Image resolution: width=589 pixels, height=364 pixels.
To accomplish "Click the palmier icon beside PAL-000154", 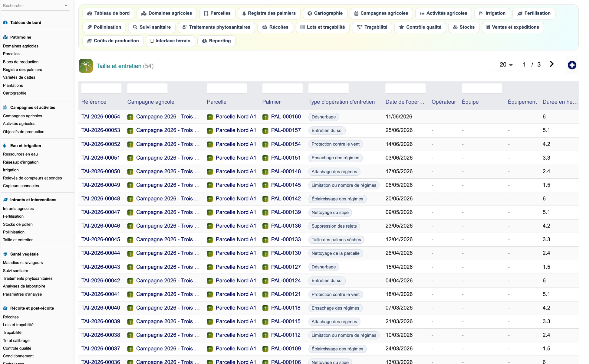I will pyautogui.click(x=265, y=145).
